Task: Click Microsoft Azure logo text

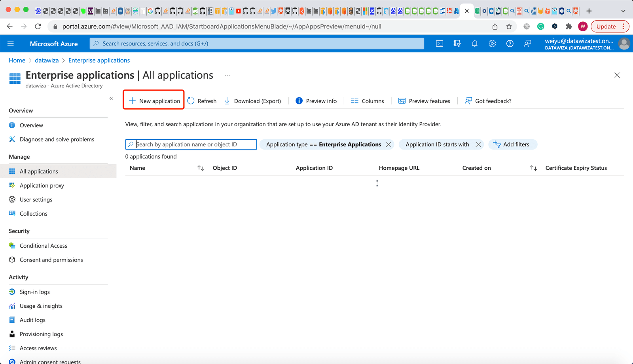Action: tap(54, 44)
